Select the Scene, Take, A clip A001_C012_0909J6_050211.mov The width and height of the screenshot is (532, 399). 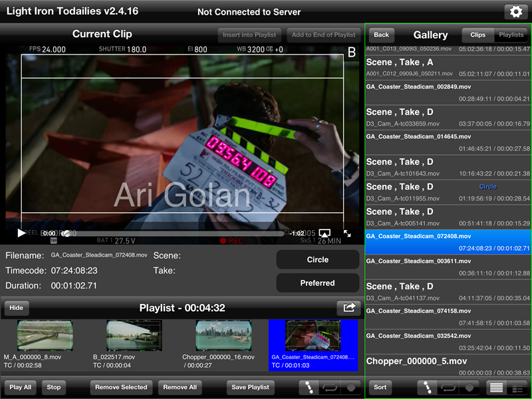point(448,68)
